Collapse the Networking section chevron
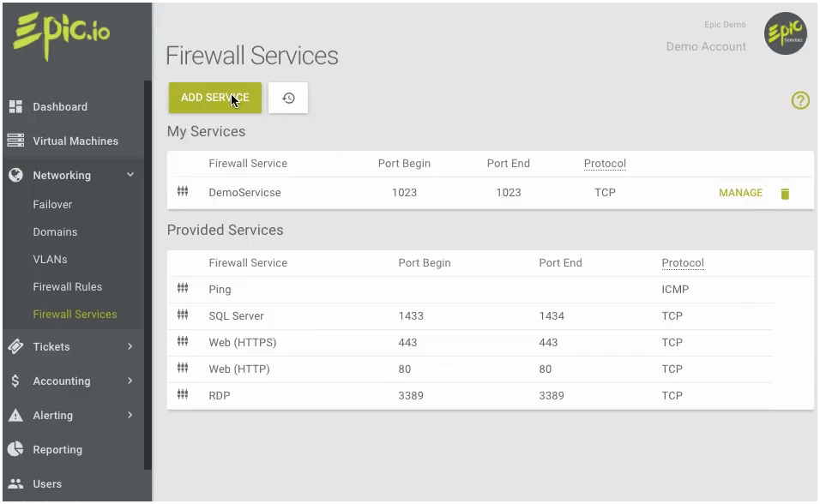This screenshot has height=504, width=820. 130,174
